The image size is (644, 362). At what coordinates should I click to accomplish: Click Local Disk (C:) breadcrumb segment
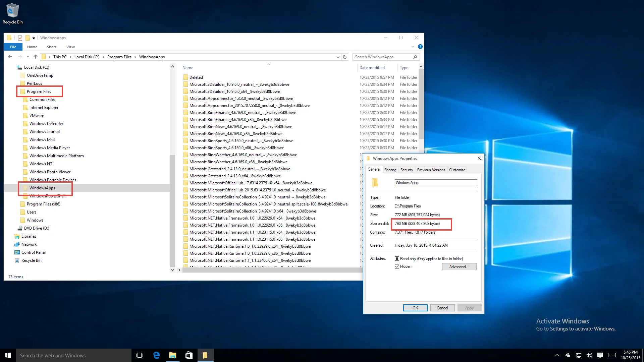click(x=87, y=57)
